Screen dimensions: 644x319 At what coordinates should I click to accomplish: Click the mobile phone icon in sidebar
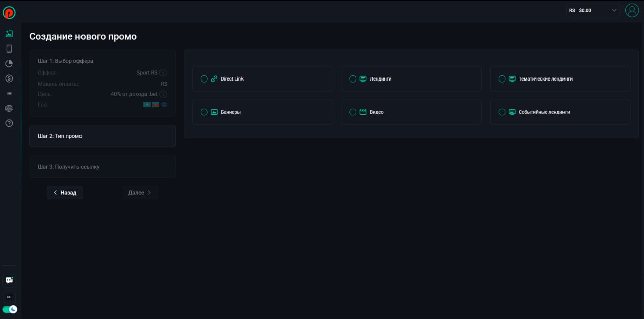9,49
